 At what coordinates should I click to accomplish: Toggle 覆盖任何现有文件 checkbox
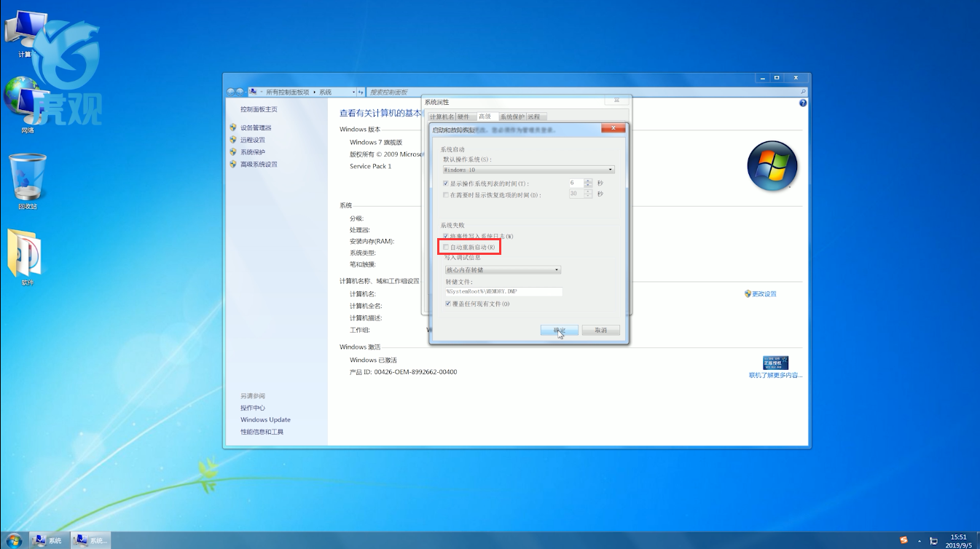pos(448,304)
